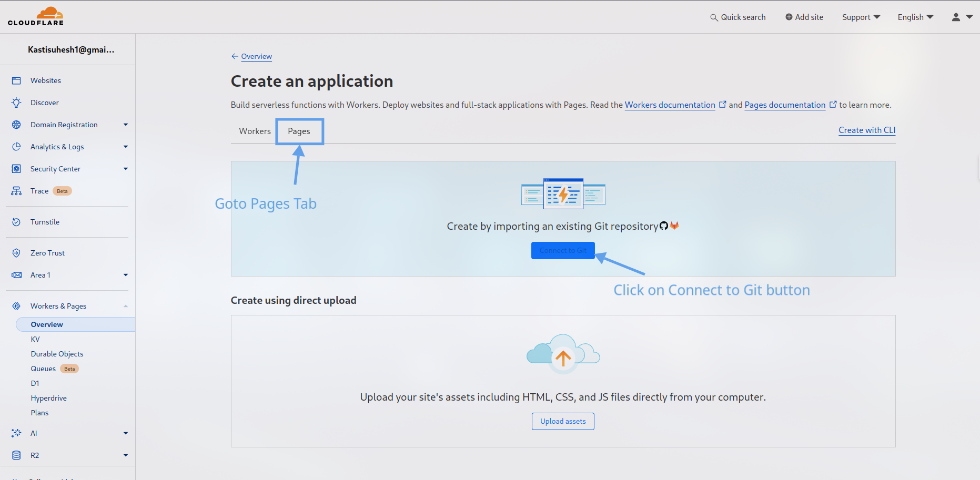Viewport: 980px width, 480px height.
Task: Select the Pages tab
Action: pos(299,131)
